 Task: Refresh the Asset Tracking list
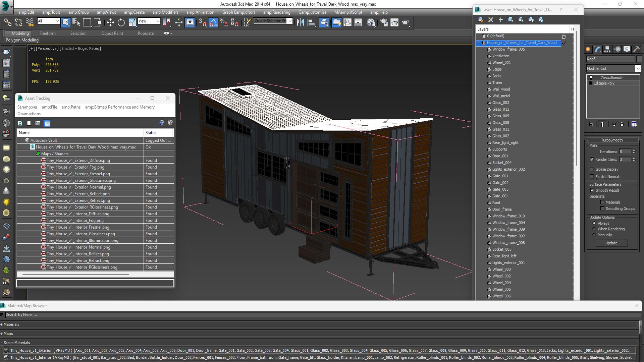(x=20, y=123)
